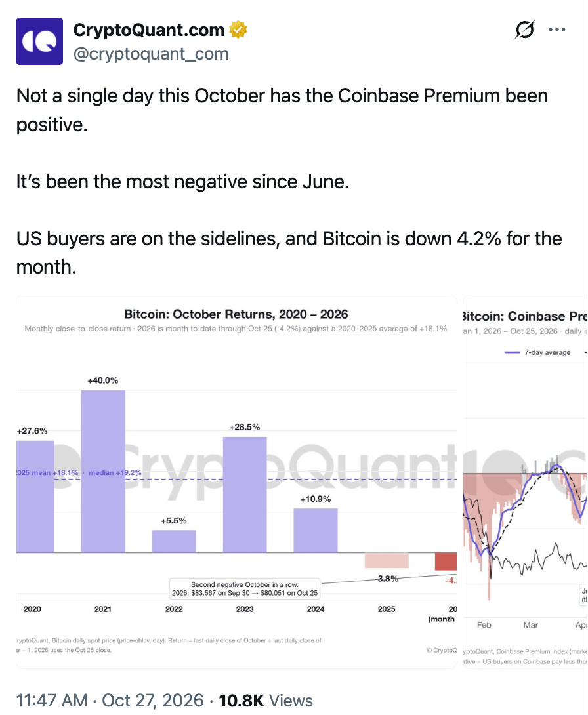Open the October Returns chart image

[x=236, y=481]
